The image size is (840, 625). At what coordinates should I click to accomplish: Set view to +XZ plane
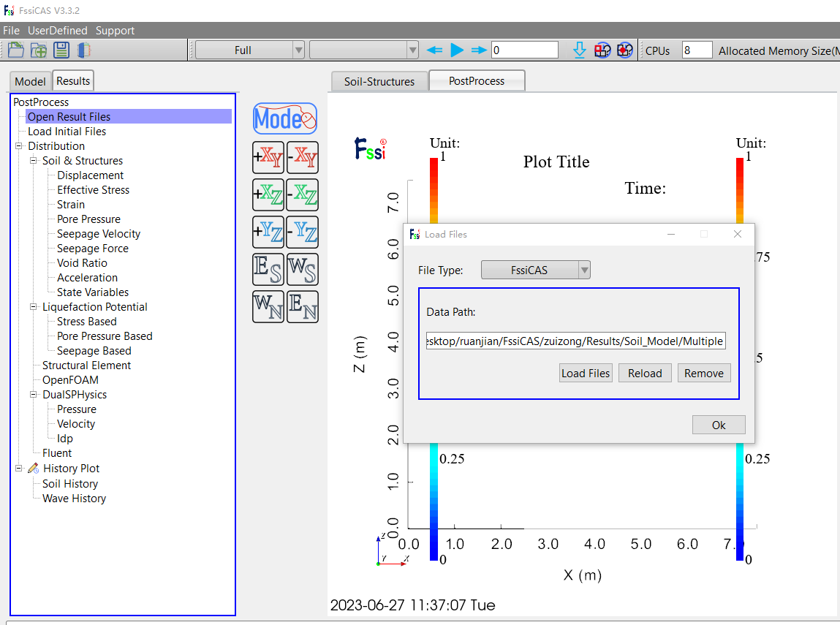[268, 194]
